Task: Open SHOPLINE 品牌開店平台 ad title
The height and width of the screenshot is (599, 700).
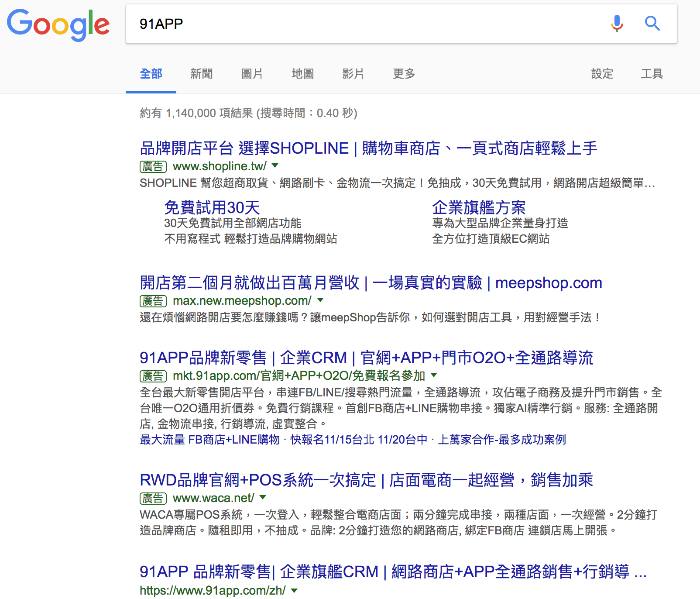Action: coord(368,148)
